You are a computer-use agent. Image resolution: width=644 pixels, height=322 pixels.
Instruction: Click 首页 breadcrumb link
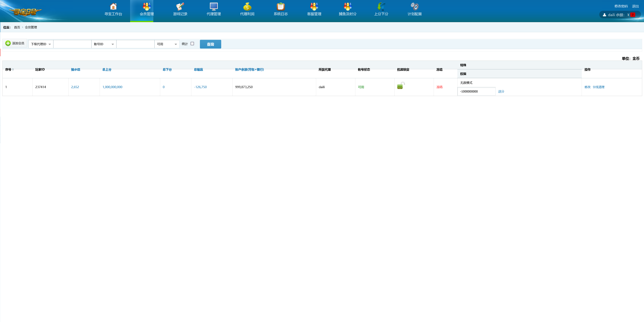pos(17,27)
